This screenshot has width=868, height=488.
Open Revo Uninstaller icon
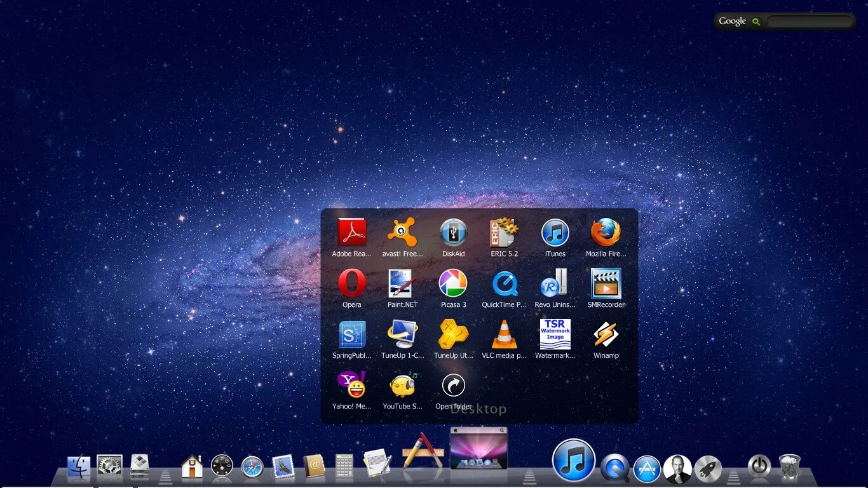pyautogui.click(x=555, y=283)
